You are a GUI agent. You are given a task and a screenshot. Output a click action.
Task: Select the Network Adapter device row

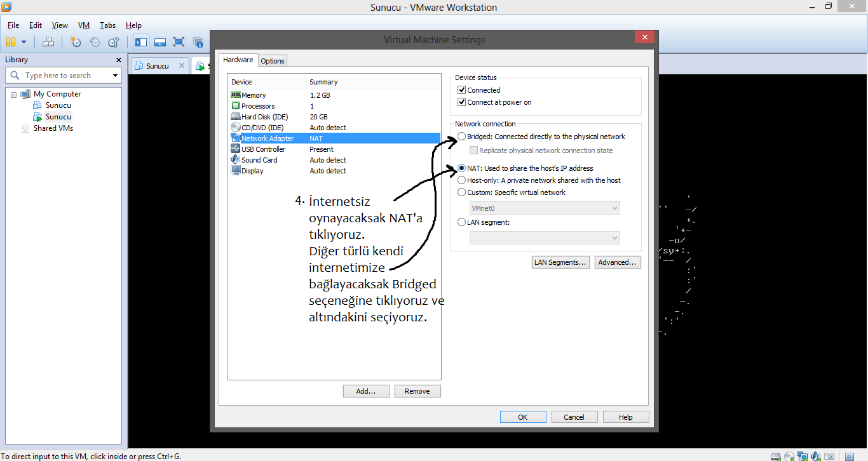334,138
